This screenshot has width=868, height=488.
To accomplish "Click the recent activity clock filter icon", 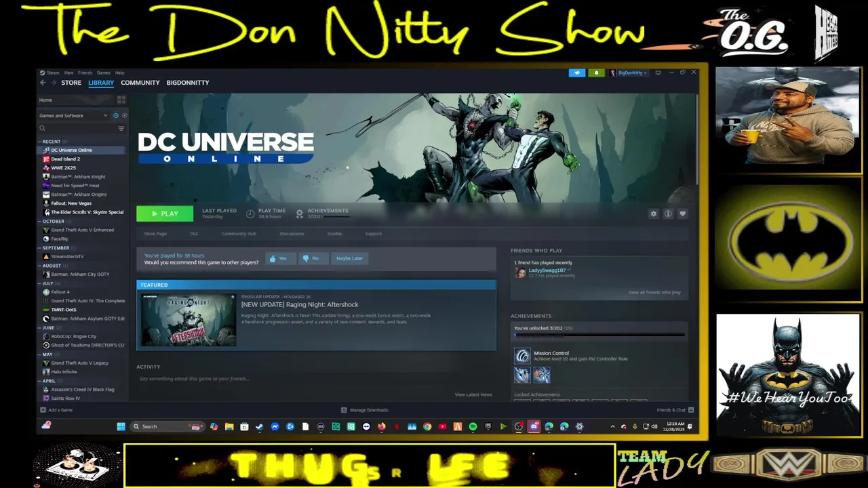I will point(116,115).
